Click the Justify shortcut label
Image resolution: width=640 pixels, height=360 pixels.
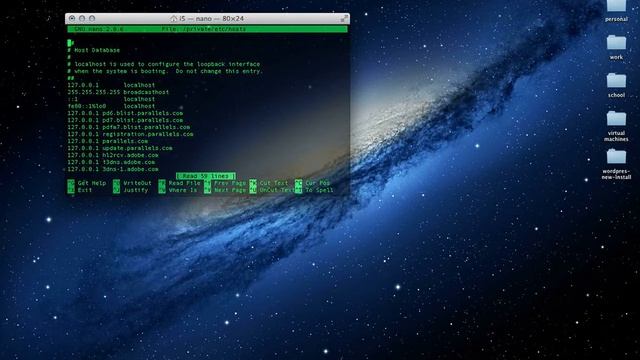click(x=136, y=190)
